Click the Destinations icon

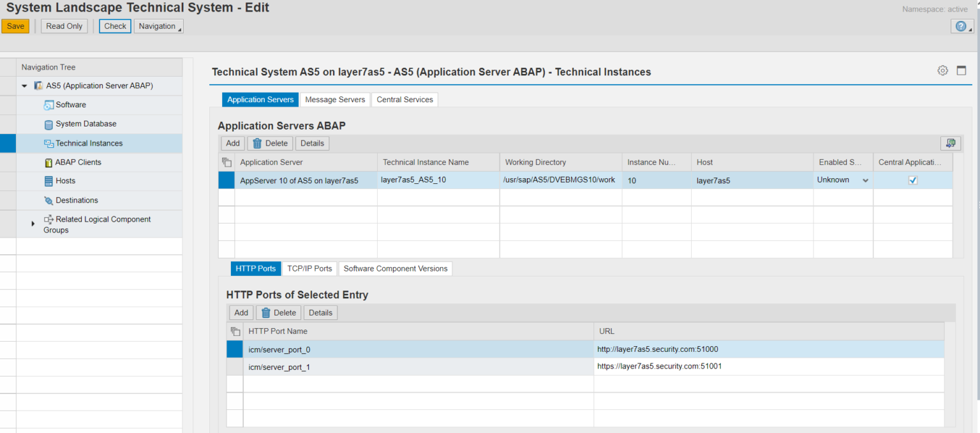pyautogui.click(x=48, y=201)
